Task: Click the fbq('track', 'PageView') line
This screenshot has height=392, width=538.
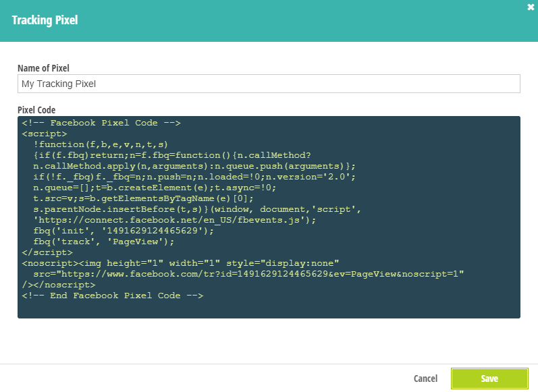Action: coord(104,242)
